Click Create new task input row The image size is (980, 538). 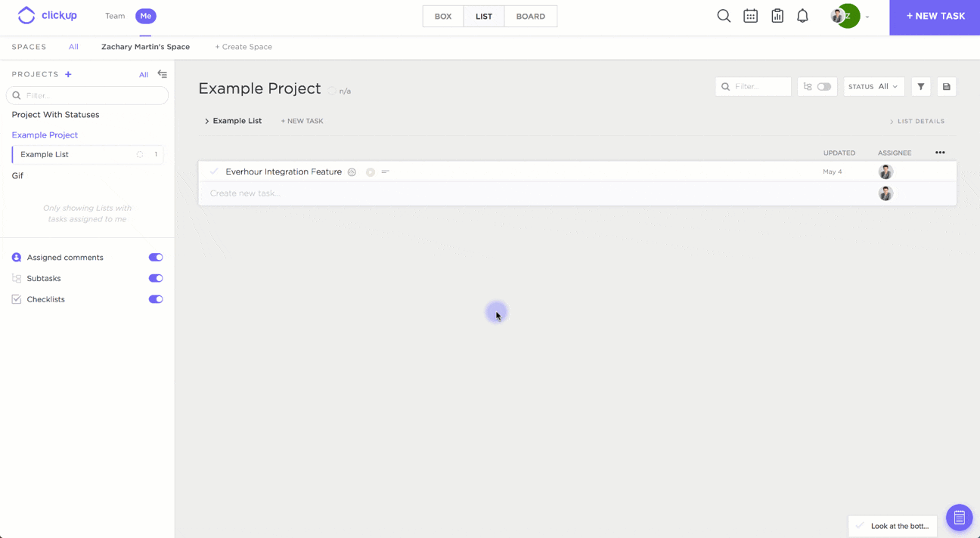[x=577, y=193]
